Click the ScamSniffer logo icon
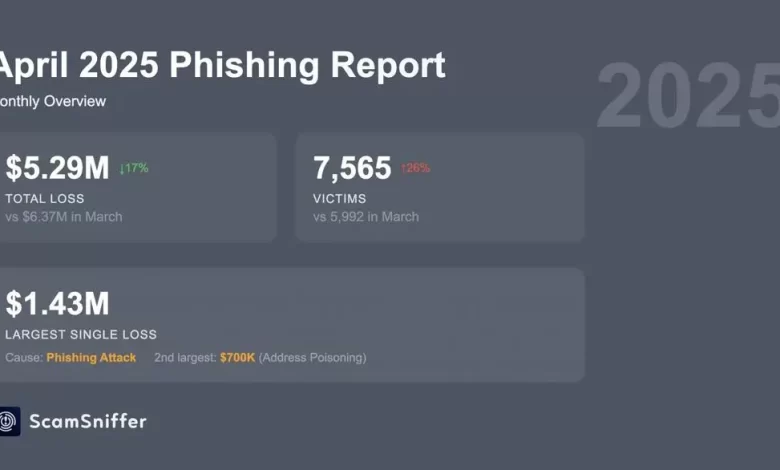 9,421
